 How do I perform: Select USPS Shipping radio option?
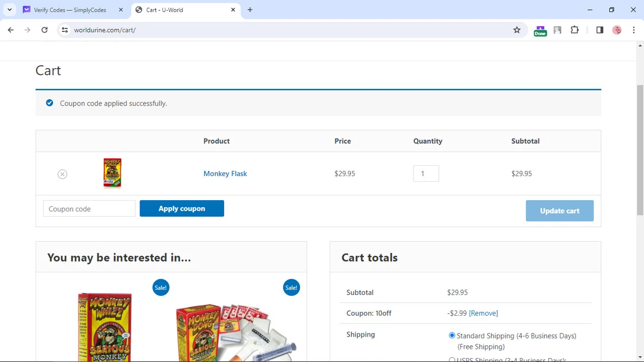point(452,359)
